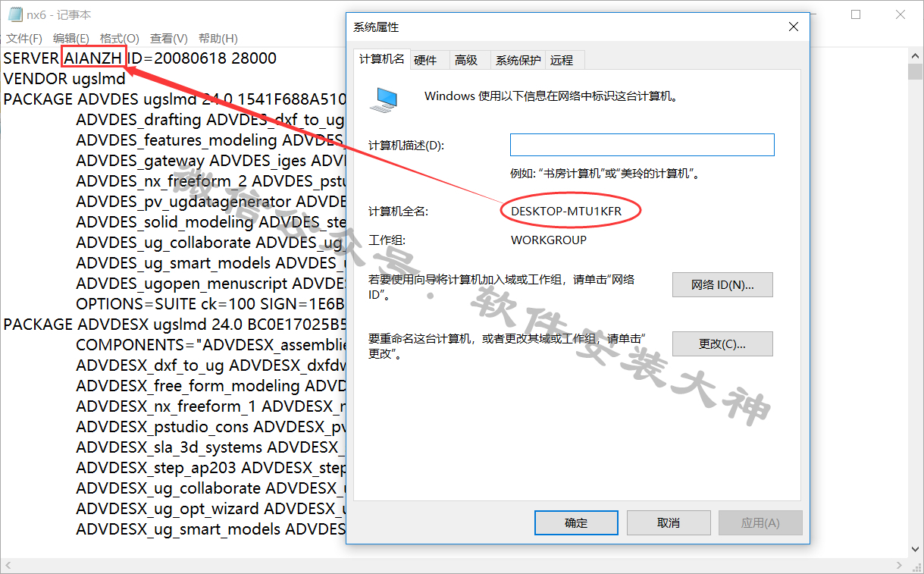
Task: Confirm with the 确定 button
Action: click(x=576, y=522)
